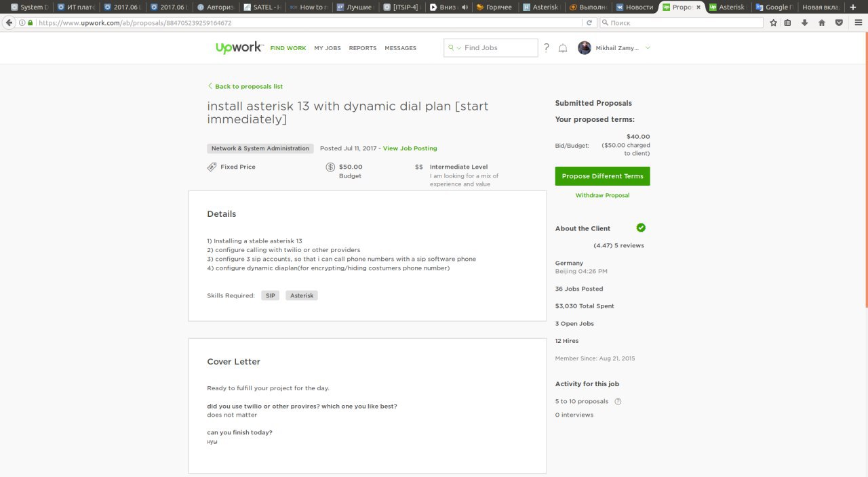Click the 5 to 10 proposals text

[582, 401]
